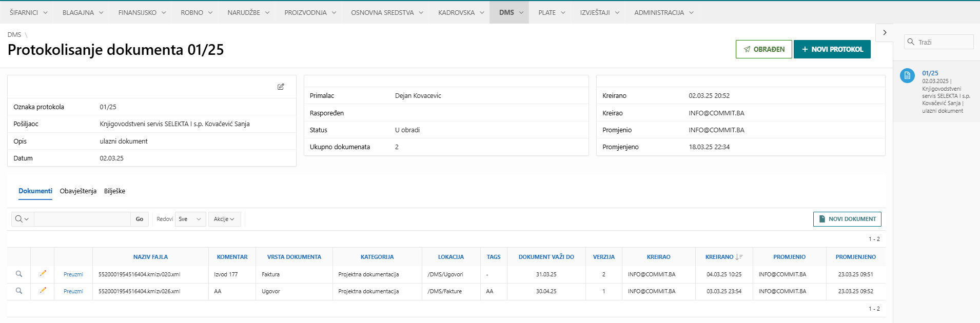Sort by KOMENTAR column header

coord(232,257)
